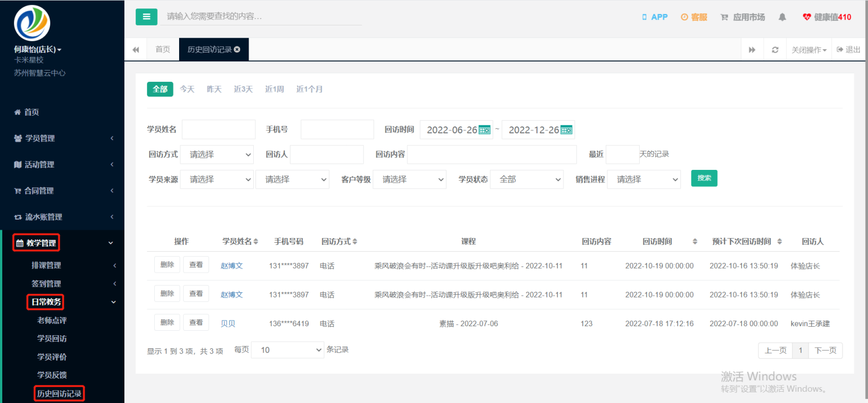This screenshot has height=403, width=868.
Task: Filter by 近1个月
Action: point(310,89)
